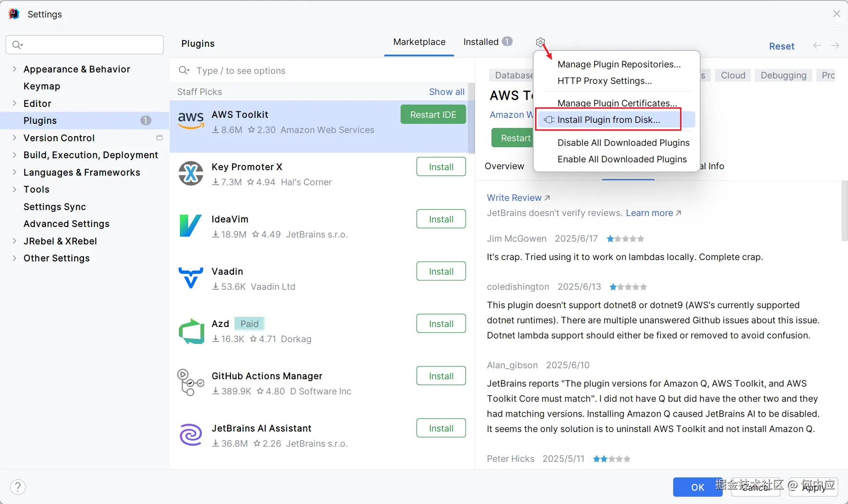
Task: Go forward using the right arrow
Action: 835,45
